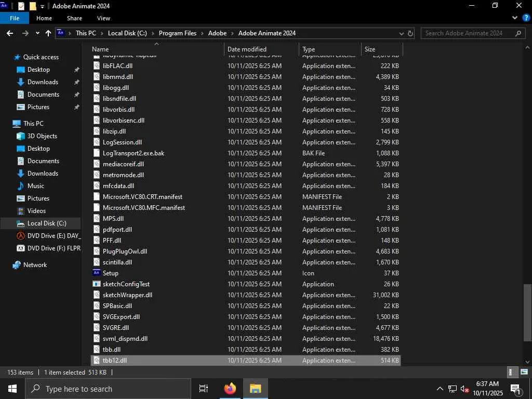Show hidden system tray icons chevron

click(440, 389)
